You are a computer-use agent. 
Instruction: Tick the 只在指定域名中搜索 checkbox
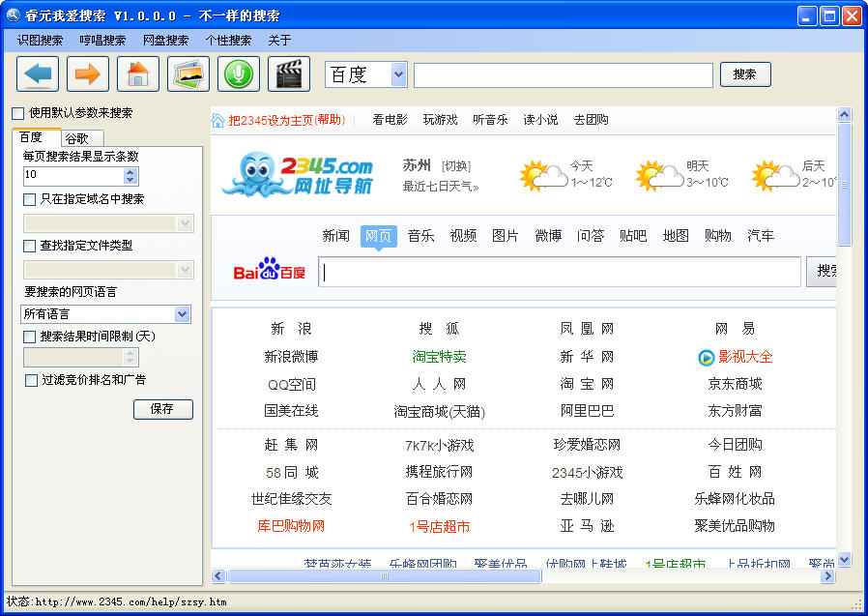point(29,199)
